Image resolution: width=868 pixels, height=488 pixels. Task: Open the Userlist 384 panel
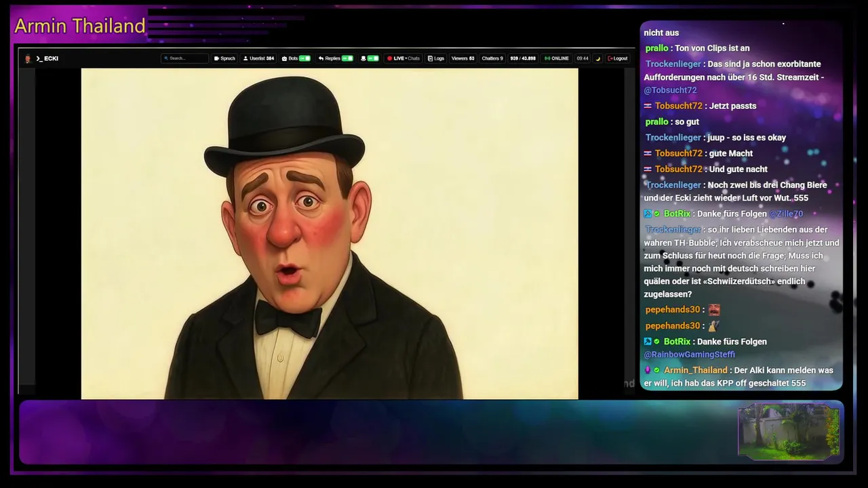(258, 58)
